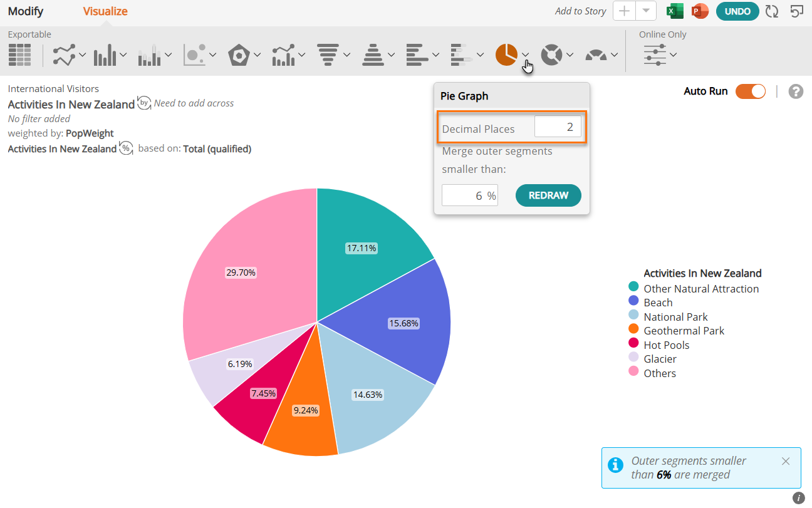Click the restore icon beside refresh

(797, 11)
